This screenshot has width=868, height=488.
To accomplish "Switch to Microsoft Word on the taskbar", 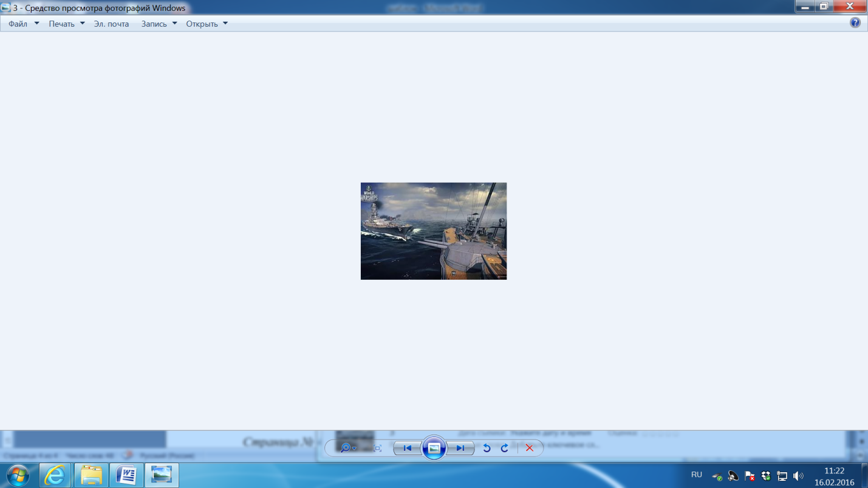I will (x=126, y=475).
